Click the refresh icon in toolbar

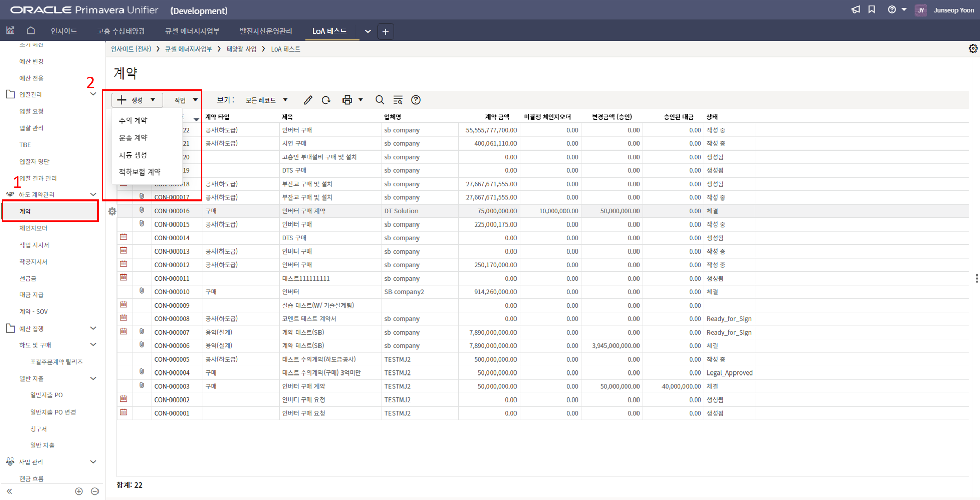pyautogui.click(x=326, y=100)
